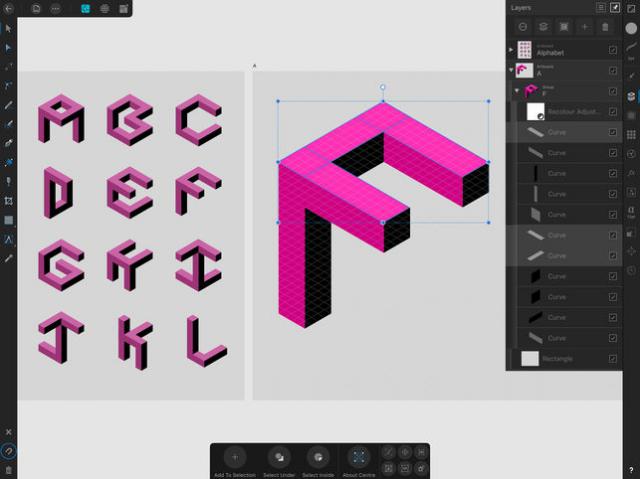Screen dimensions: 640x479
Task: Select the Vector Brush tool
Action: pos(8,124)
